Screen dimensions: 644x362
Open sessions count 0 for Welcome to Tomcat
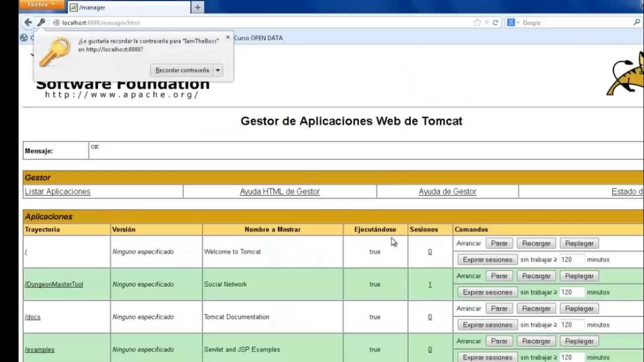430,252
